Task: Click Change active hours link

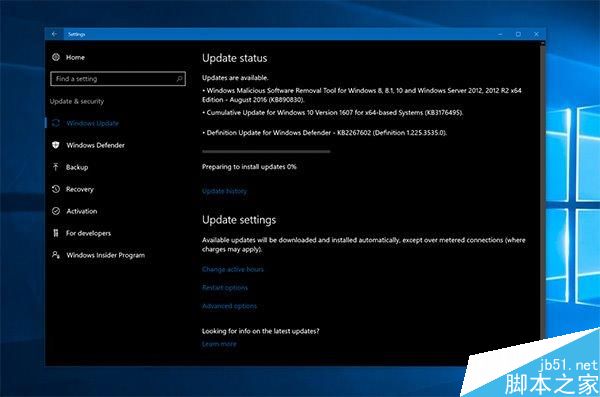Action: coord(233,269)
